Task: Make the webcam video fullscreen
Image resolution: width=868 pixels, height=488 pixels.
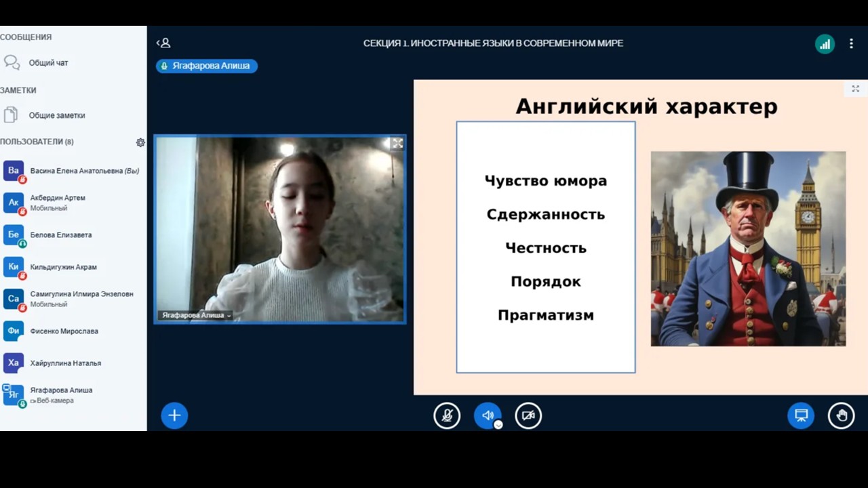Action: point(397,143)
